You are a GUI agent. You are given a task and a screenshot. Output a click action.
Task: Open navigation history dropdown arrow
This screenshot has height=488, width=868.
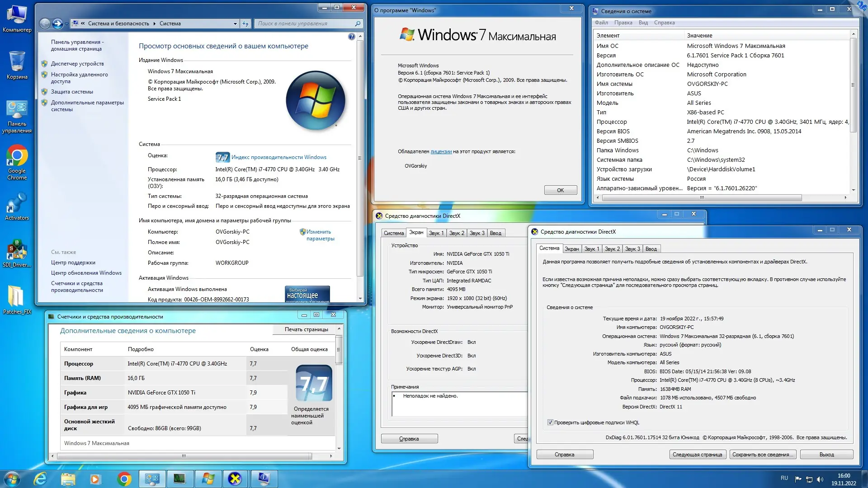click(x=67, y=23)
